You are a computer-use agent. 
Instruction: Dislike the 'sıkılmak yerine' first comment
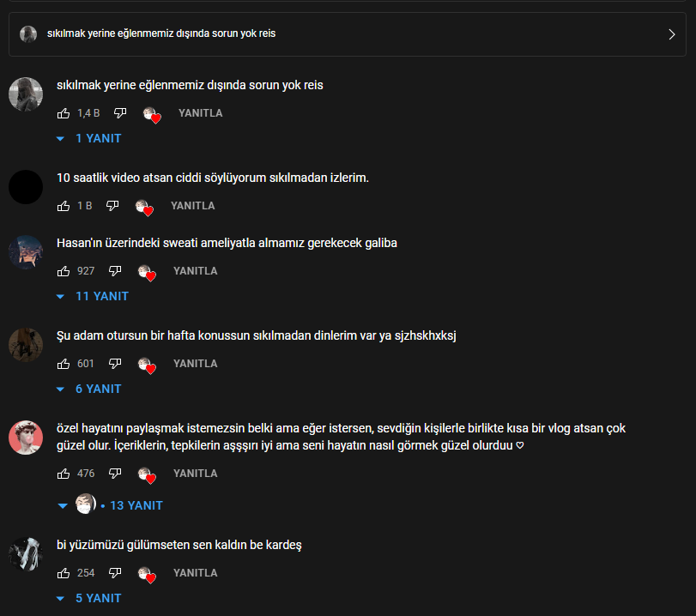(120, 113)
